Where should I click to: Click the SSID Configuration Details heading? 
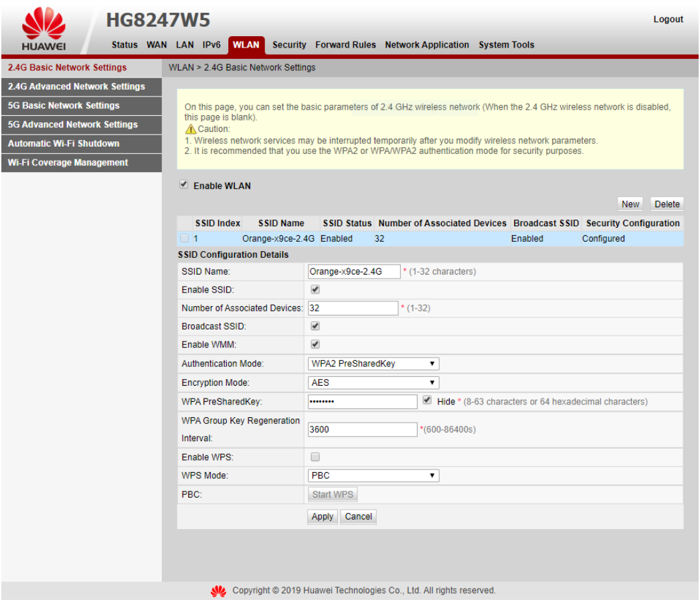coord(233,254)
